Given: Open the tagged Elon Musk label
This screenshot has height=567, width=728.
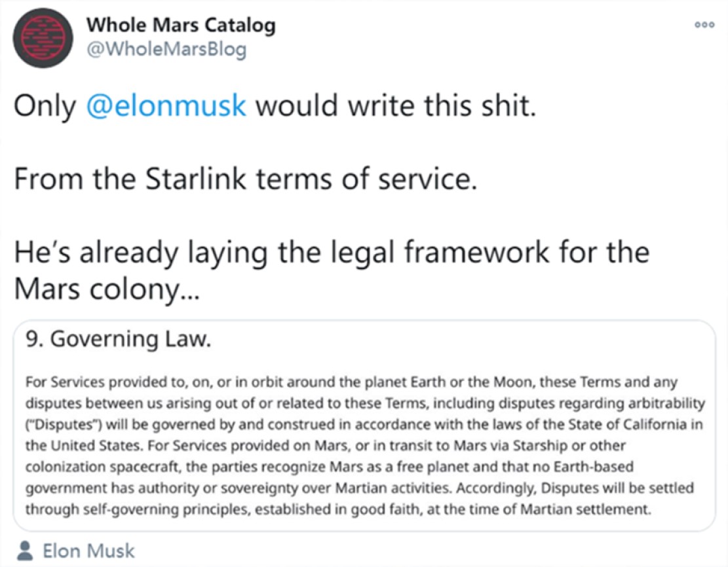Looking at the screenshot, I should click(x=88, y=551).
